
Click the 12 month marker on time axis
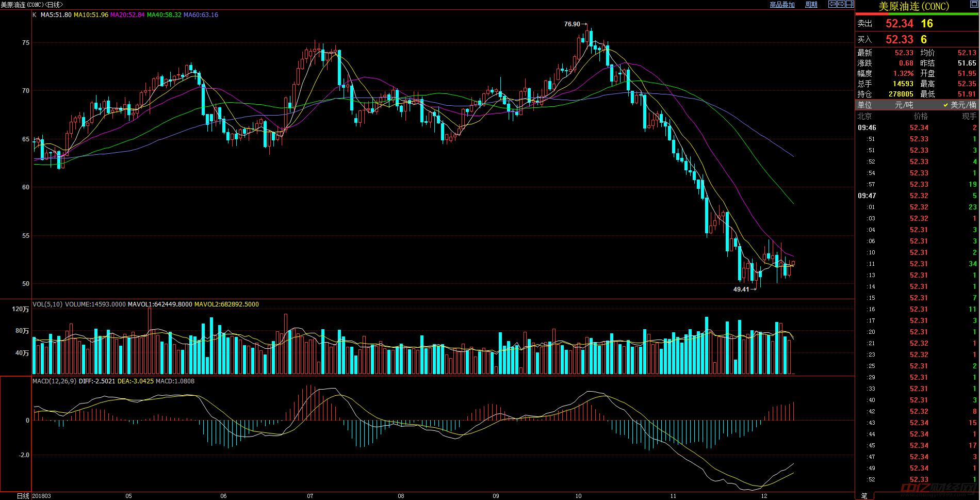764,496
